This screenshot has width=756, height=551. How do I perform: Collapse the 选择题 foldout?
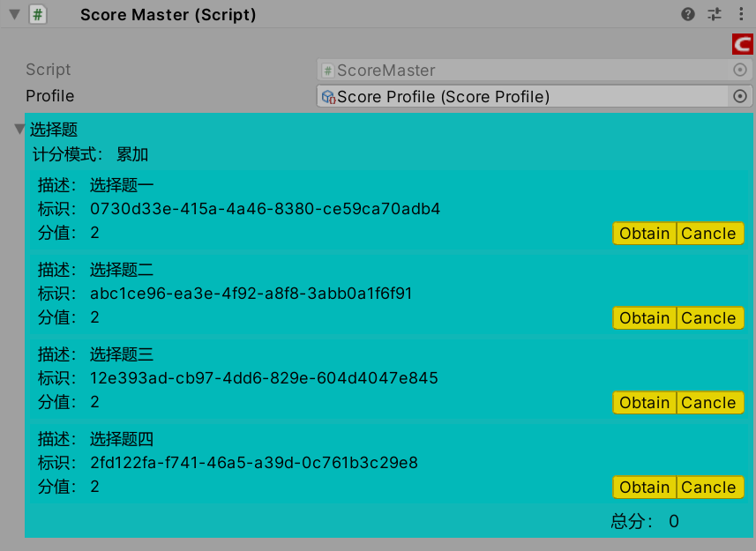[x=19, y=129]
